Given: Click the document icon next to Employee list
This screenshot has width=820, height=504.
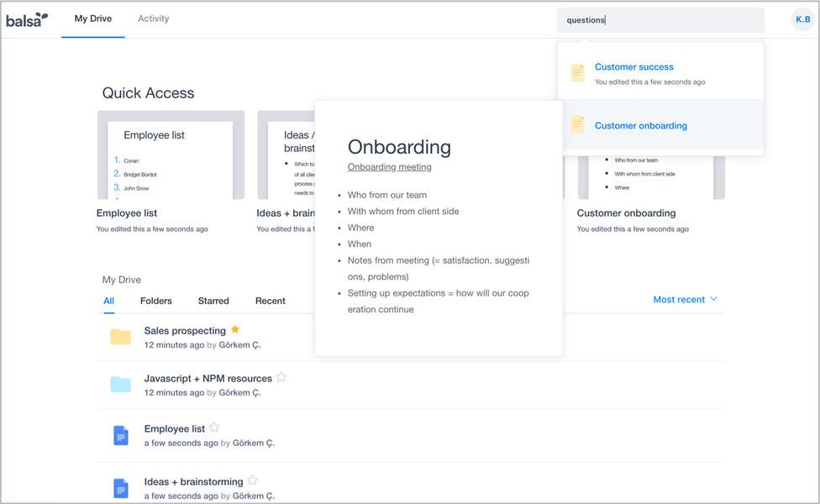Looking at the screenshot, I should click(x=120, y=435).
